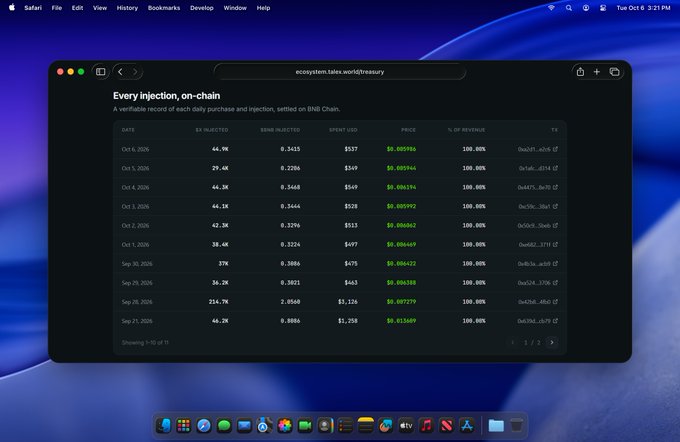This screenshot has height=442, width=680.
Task: Select the 214.7K injected value
Action: 219,301
